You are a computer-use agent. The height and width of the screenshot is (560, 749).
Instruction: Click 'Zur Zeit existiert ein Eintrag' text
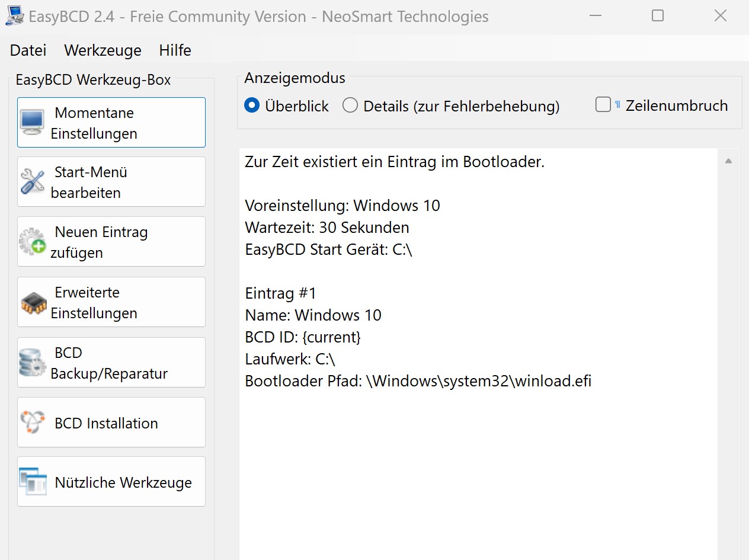395,162
